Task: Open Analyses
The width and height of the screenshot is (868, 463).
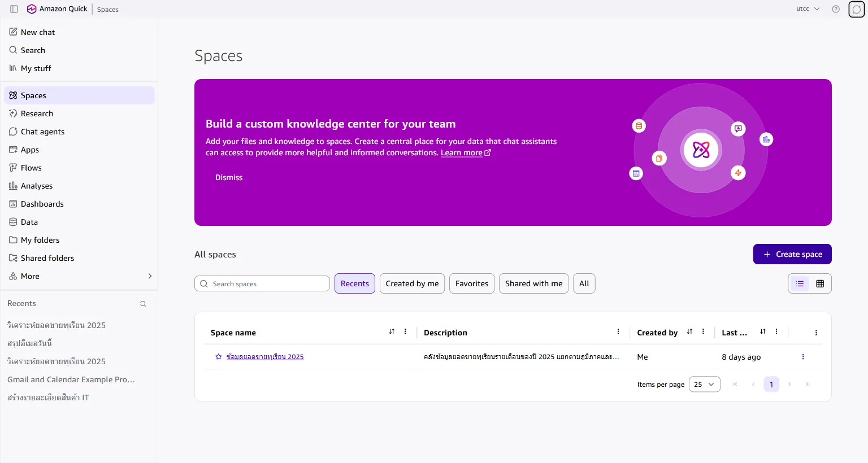Action: 79,186
